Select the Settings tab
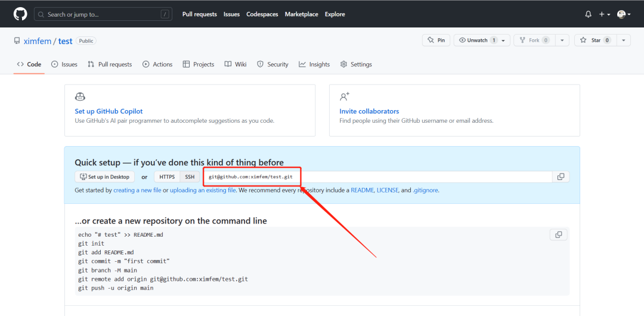This screenshot has height=316, width=644. tap(356, 64)
